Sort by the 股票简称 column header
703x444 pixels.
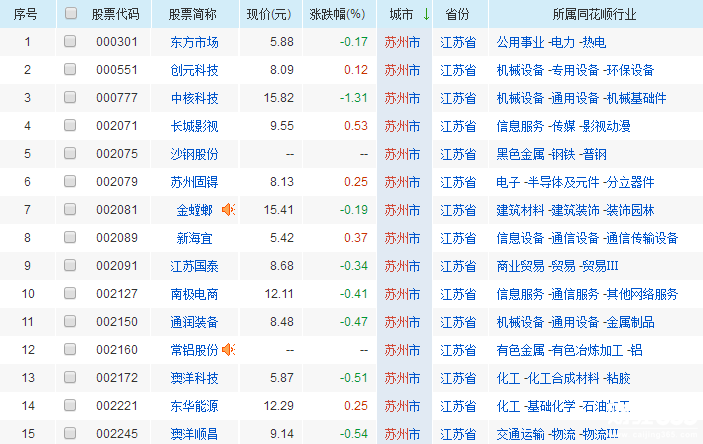pyautogui.click(x=193, y=14)
